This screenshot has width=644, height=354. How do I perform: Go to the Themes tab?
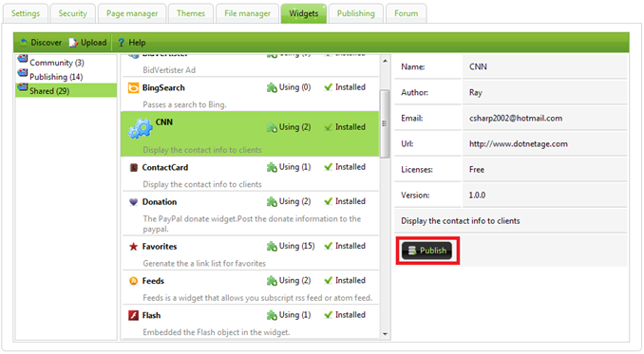pyautogui.click(x=191, y=13)
